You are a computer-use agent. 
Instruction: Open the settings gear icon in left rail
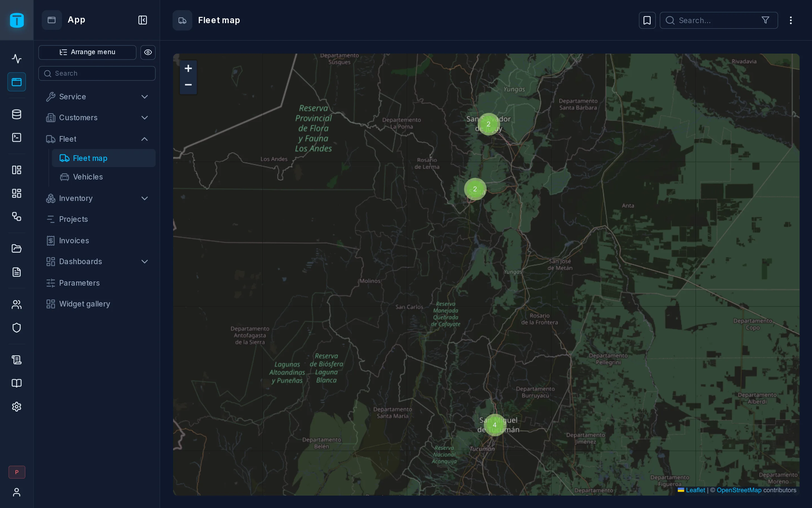tap(16, 406)
